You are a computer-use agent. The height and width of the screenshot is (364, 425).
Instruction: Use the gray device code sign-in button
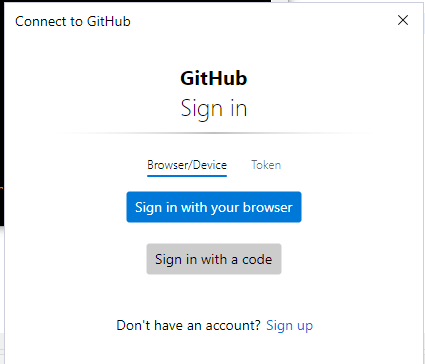[x=214, y=259]
